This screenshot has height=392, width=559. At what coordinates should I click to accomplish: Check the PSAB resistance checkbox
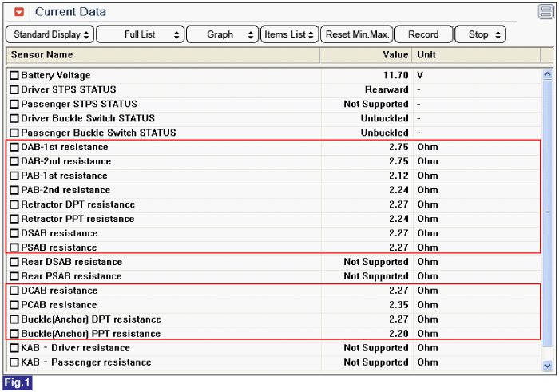(14, 248)
